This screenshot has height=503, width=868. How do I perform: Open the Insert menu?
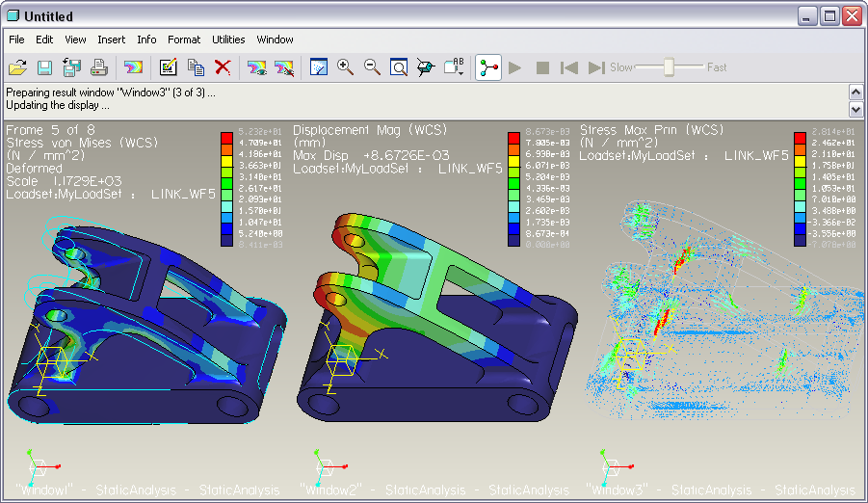[x=111, y=40]
